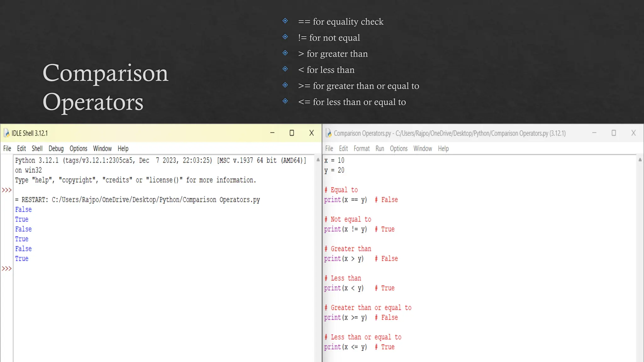This screenshot has width=644, height=362.
Task: Maximize the Comparison Operators.py editor window
Action: [613, 133]
